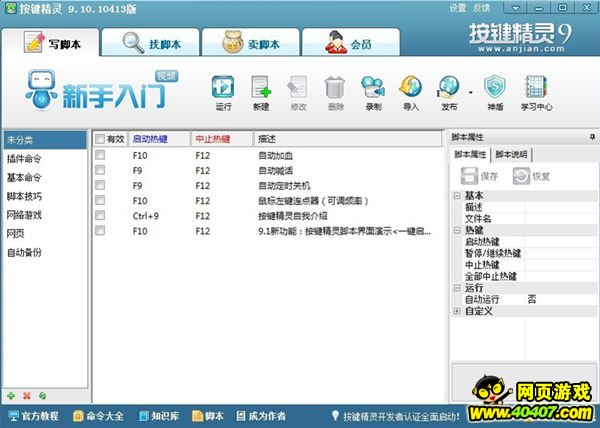Image resolution: width=600 pixels, height=428 pixels.
Task: Check the box for 按键精灵自我介绍 script
Action: click(x=100, y=215)
